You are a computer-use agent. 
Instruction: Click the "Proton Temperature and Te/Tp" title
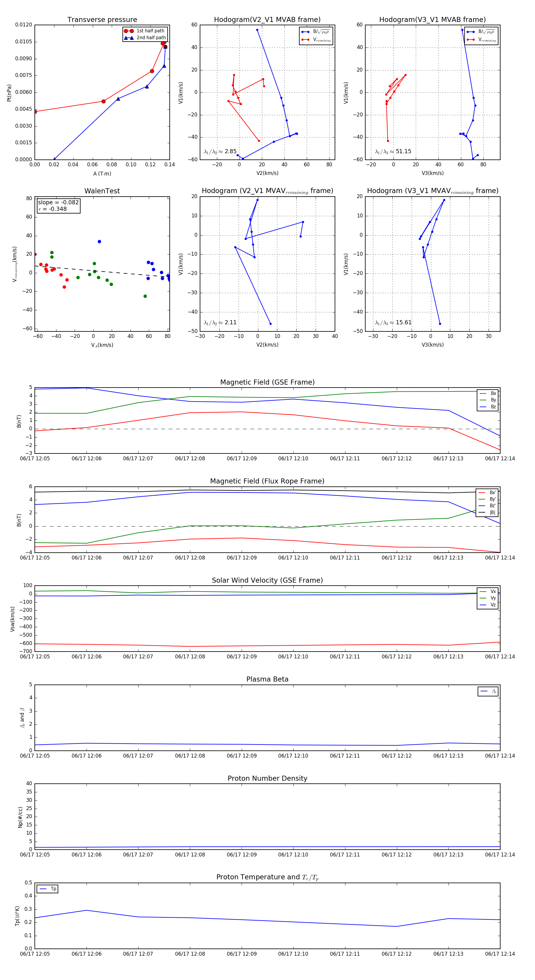pos(267,877)
